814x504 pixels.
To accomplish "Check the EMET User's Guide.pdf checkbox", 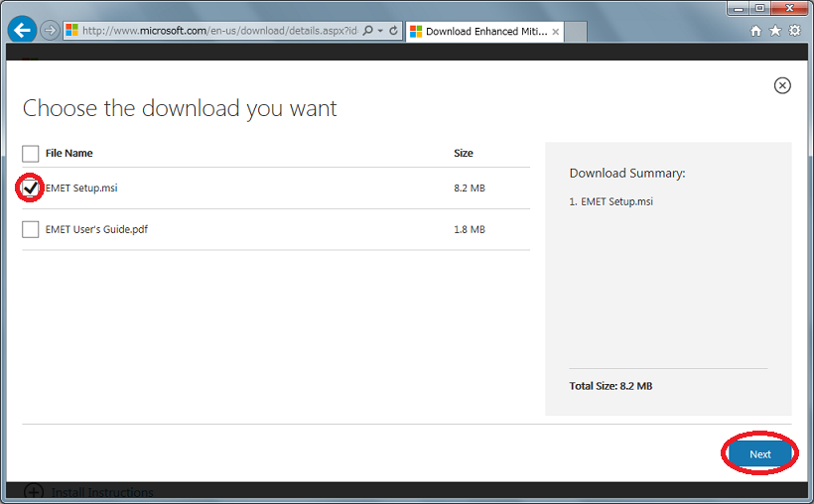I will click(31, 229).
